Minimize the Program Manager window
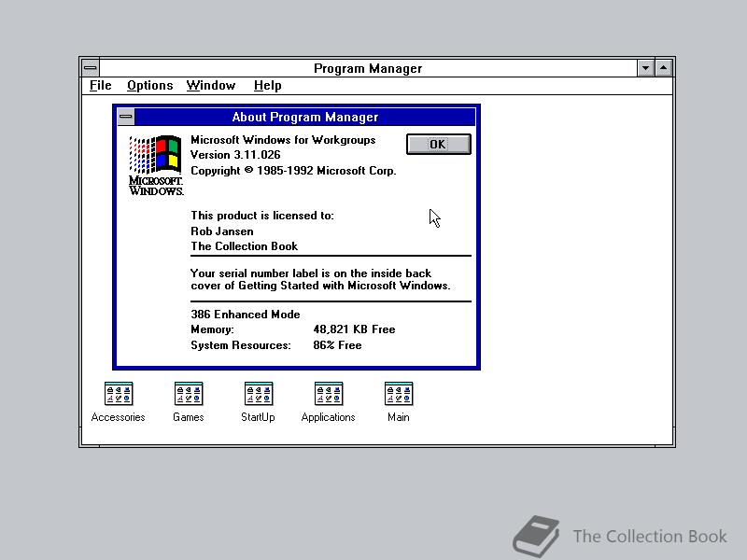 (x=645, y=68)
